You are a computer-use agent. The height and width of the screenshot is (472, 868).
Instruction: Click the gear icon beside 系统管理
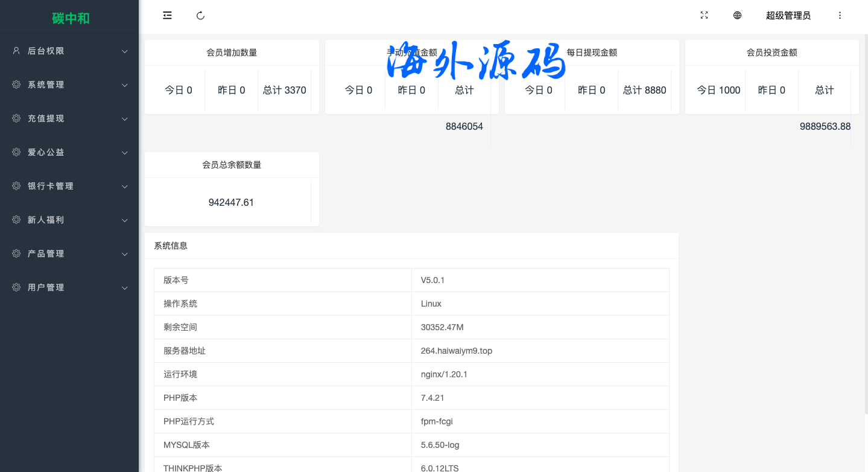click(x=16, y=85)
